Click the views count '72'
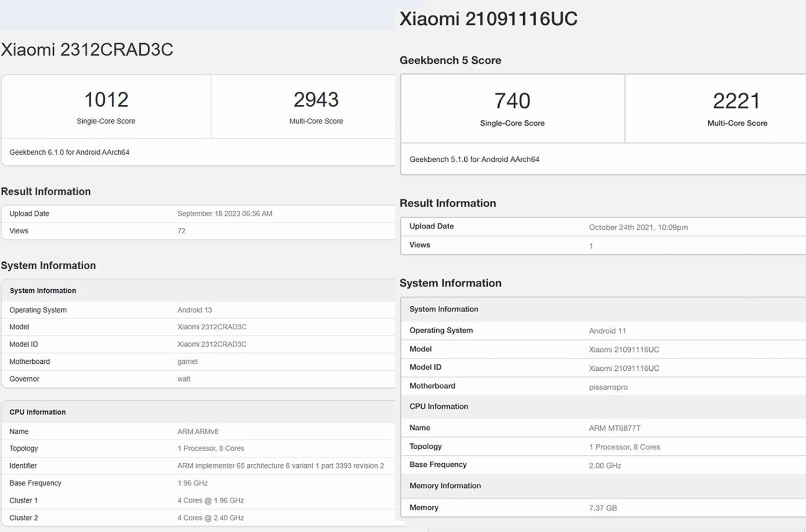The width and height of the screenshot is (806, 532). point(182,231)
